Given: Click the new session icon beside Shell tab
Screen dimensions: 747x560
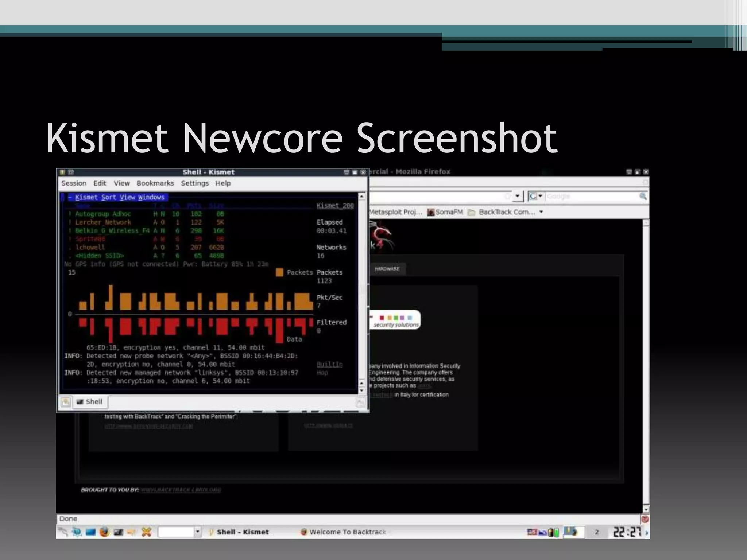Looking at the screenshot, I should tap(66, 402).
